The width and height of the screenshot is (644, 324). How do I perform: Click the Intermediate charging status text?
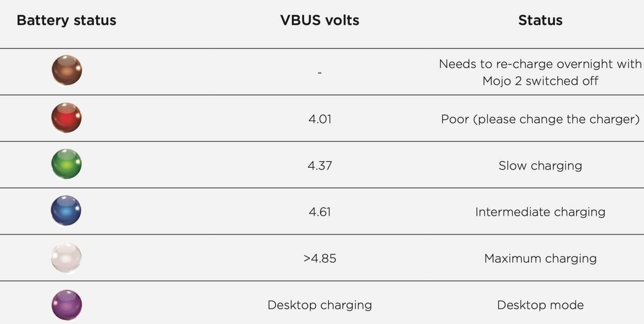(540, 212)
